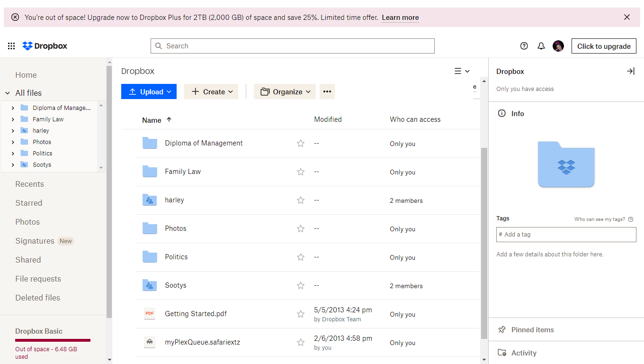Screen dimensions: 644x364
Task: Expand harley in sidebar tree
Action: click(x=13, y=131)
